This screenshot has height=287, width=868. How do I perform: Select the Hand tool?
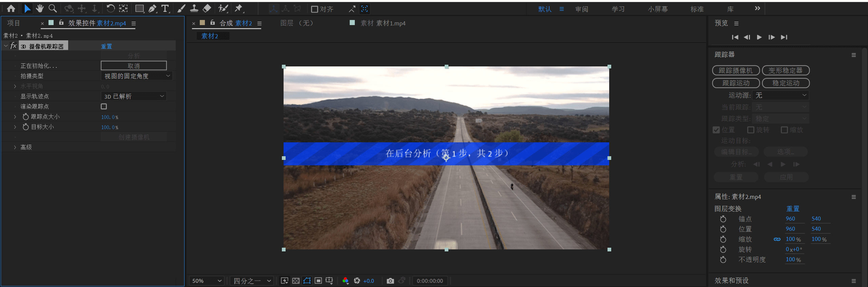pos(40,8)
